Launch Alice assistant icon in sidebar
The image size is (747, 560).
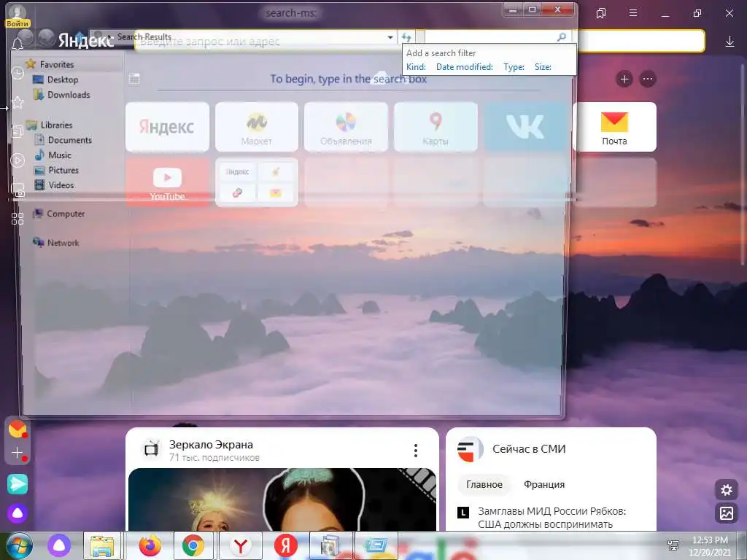click(18, 513)
